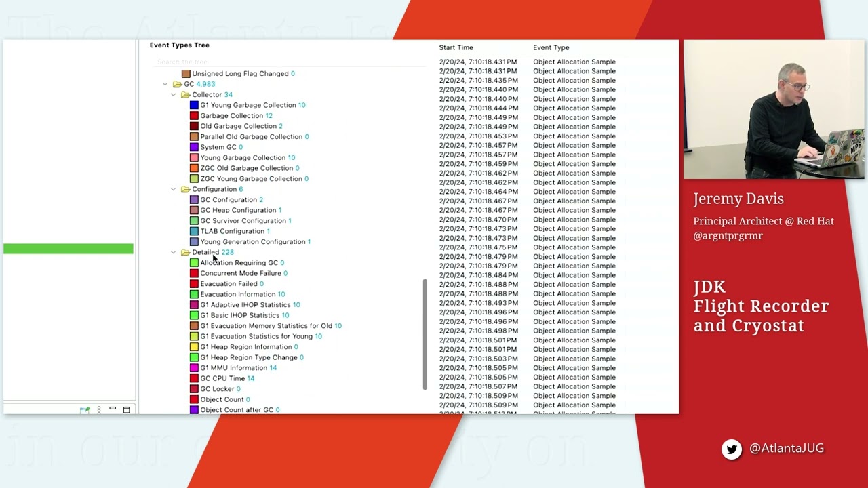Click the ZGC Young Garbage Collection icon
This screenshot has height=488, width=868.
coord(194,179)
